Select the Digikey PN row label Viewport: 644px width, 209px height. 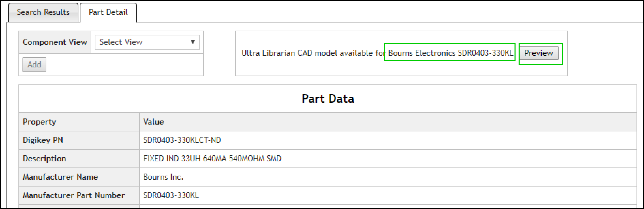coord(43,140)
